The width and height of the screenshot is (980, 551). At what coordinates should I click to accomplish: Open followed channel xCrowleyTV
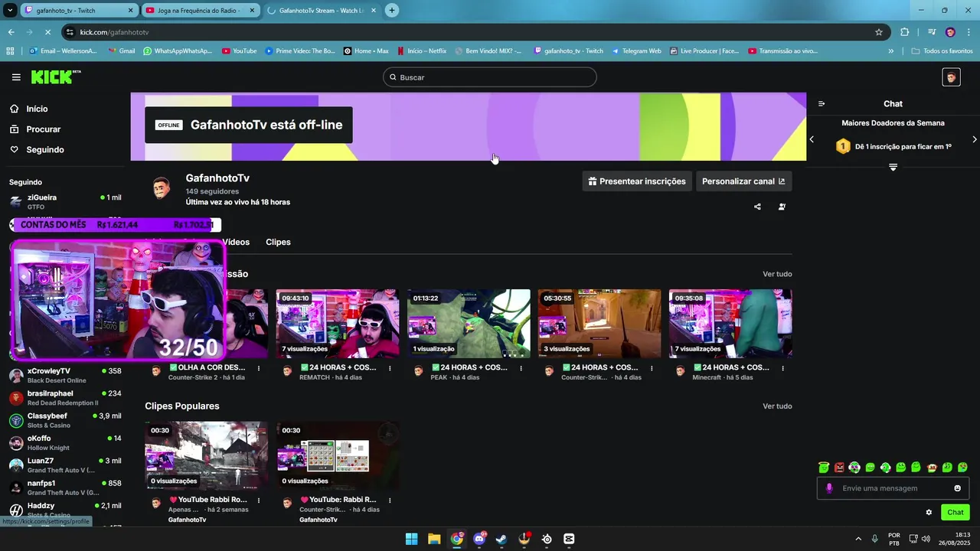click(65, 375)
